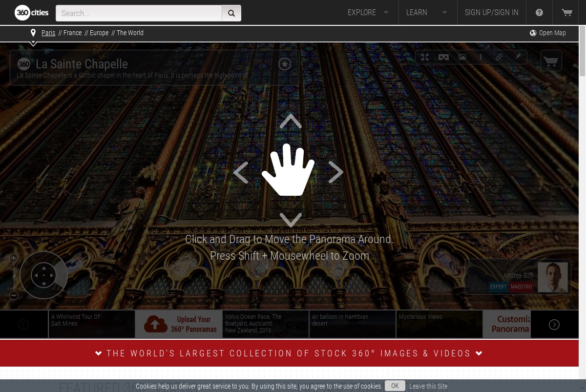Open the shopping cart in header
Screen dimensions: 586x392
(x=567, y=13)
